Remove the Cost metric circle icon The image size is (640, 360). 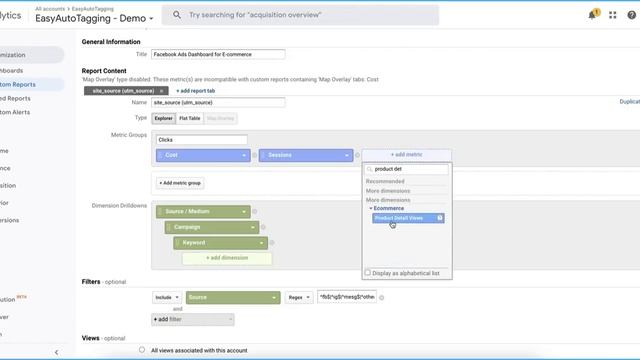pos(254,155)
